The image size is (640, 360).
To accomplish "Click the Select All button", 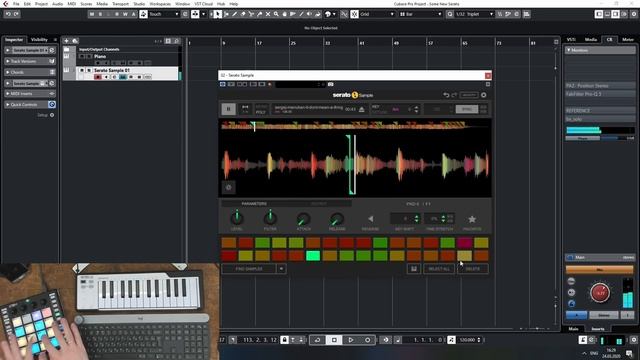I will tap(439, 269).
